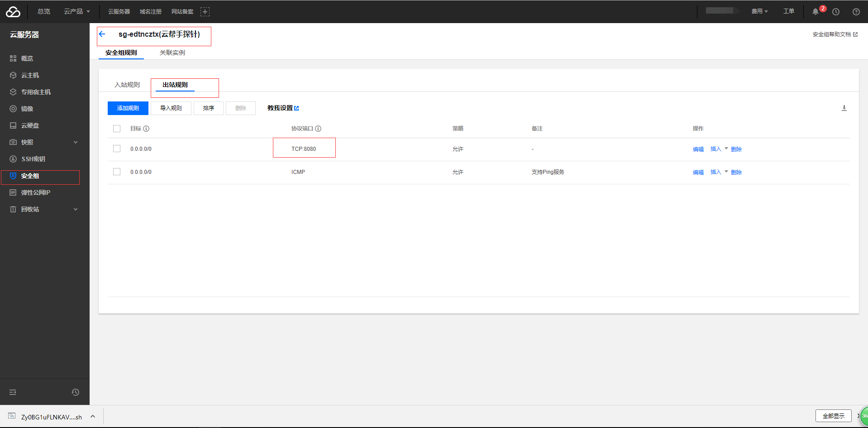
Task: Switch to the 关联实例 tab
Action: click(x=172, y=53)
